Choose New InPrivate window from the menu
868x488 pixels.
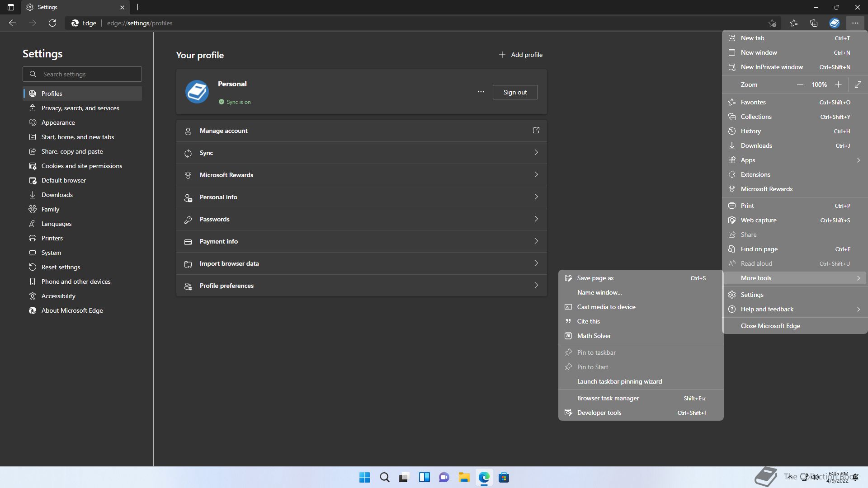tap(795, 67)
